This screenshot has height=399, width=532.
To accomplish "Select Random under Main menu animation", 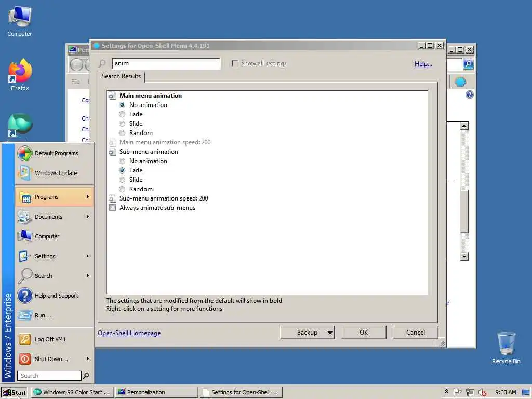I will pos(122,133).
